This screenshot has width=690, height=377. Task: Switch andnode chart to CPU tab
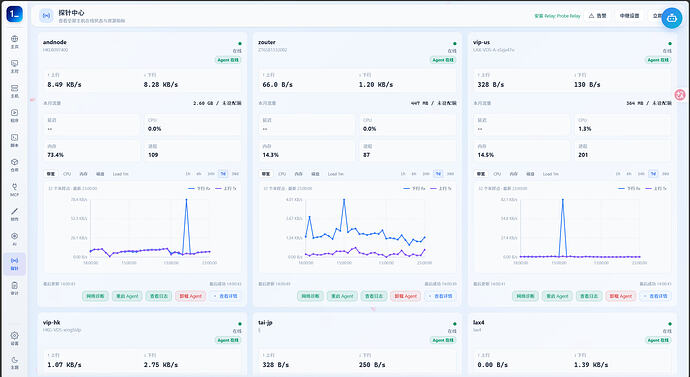pos(67,174)
